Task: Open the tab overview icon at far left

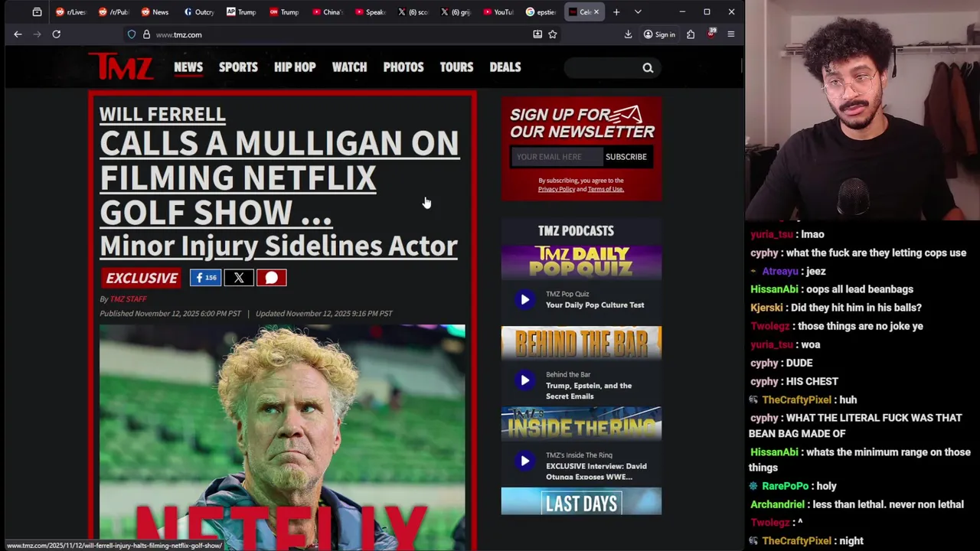Action: tap(37, 12)
